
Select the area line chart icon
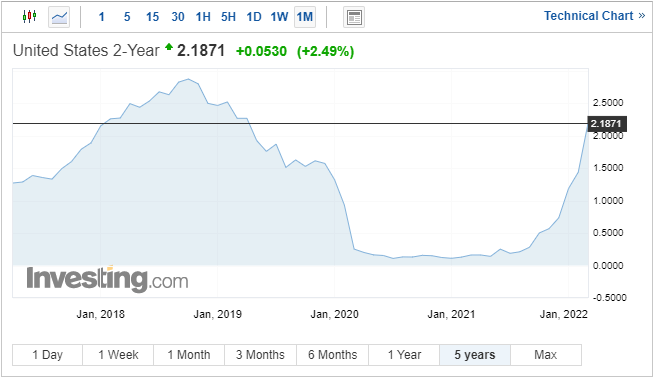point(59,17)
